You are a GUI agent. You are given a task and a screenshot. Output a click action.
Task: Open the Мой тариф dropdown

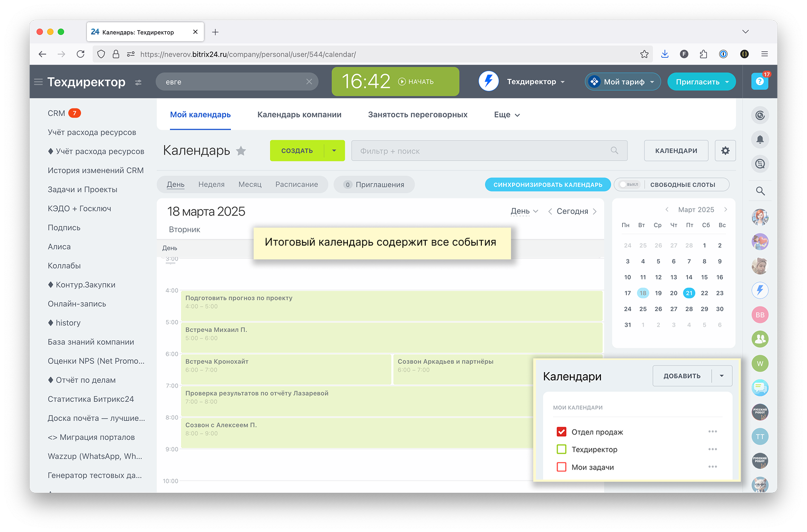(623, 82)
